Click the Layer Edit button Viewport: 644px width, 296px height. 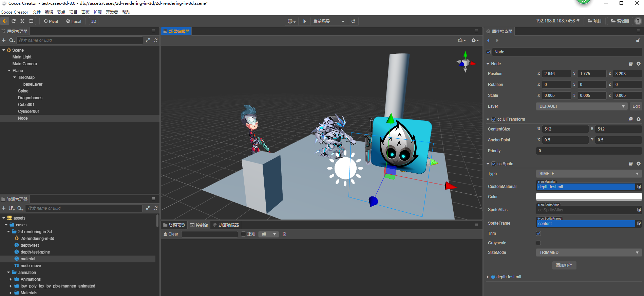point(636,106)
